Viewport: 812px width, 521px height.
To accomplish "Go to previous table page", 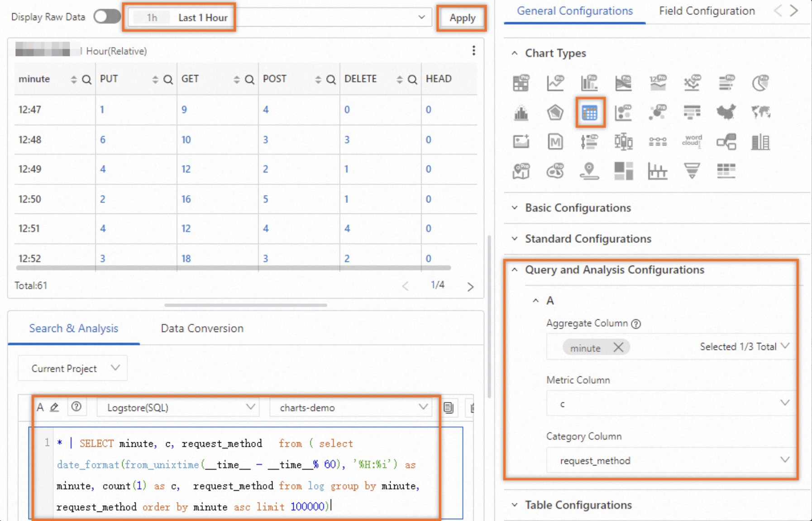I will pyautogui.click(x=405, y=286).
